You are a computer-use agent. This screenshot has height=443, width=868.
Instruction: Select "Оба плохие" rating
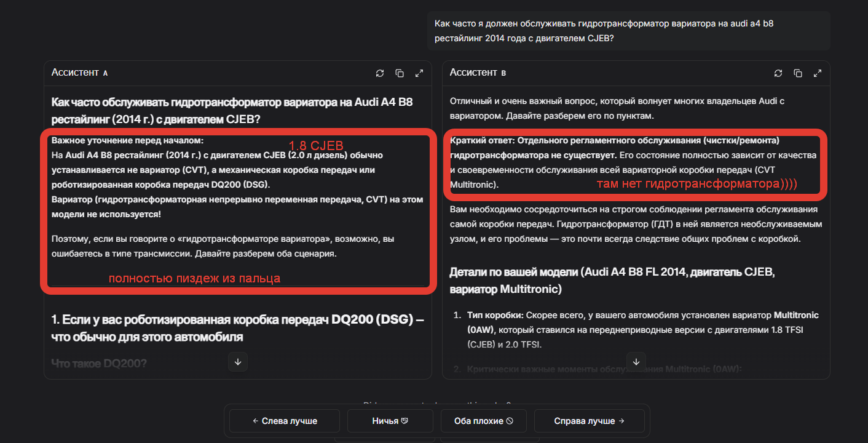tap(483, 421)
